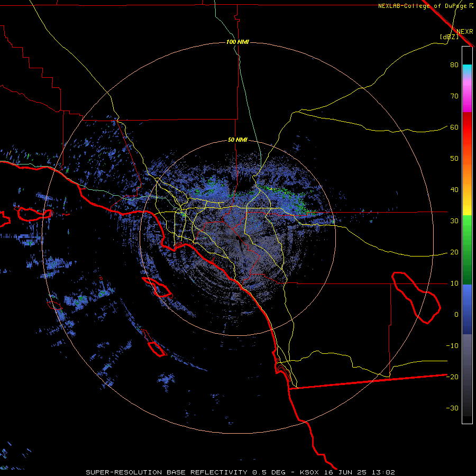Click the 0 value on dBZ scale
Image resolution: width=476 pixels, height=476 pixels.
pos(456,315)
